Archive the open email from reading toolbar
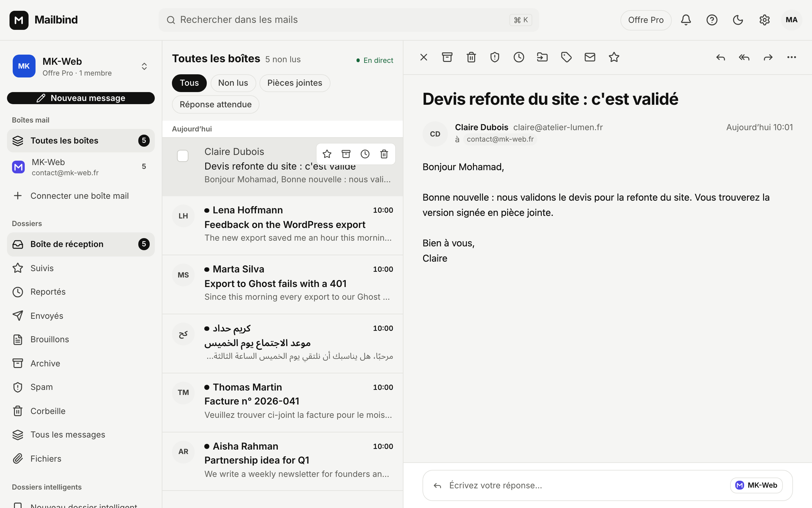The image size is (812, 508). coord(447,57)
